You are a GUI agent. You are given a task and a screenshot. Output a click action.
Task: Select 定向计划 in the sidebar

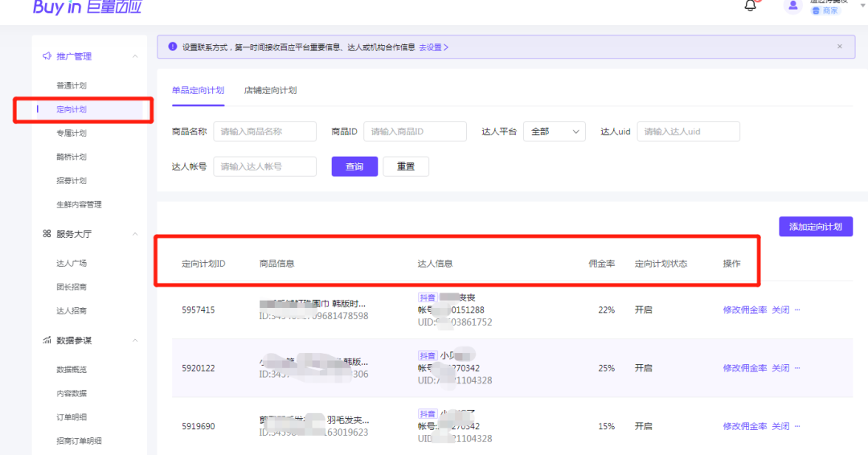coord(72,109)
